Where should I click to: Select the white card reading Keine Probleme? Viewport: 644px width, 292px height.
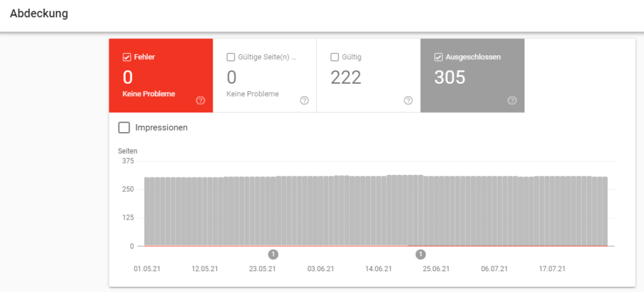click(x=264, y=77)
